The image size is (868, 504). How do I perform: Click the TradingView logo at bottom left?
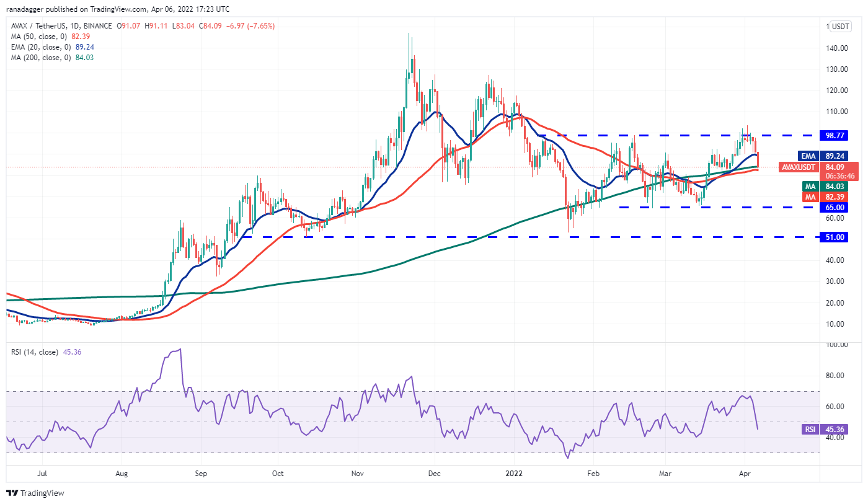click(35, 493)
